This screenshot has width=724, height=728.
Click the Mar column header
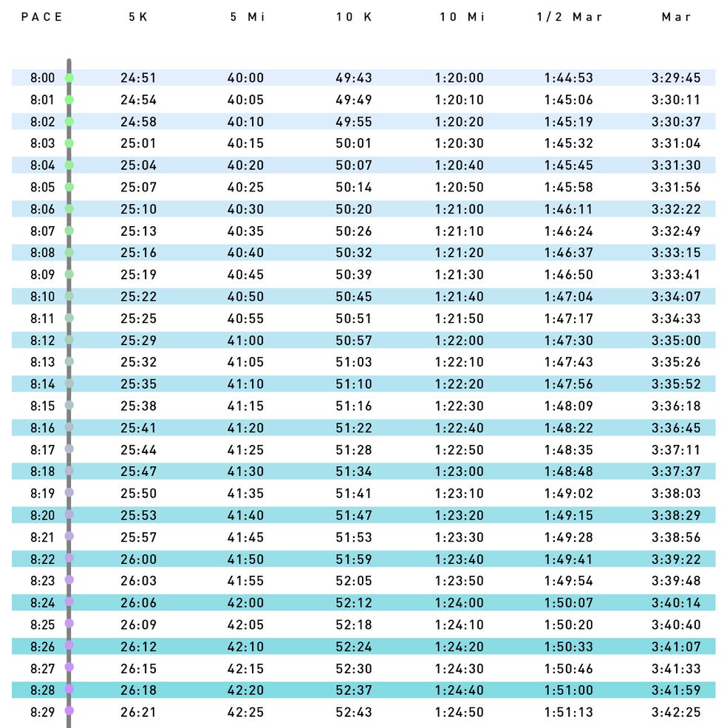pyautogui.click(x=677, y=17)
